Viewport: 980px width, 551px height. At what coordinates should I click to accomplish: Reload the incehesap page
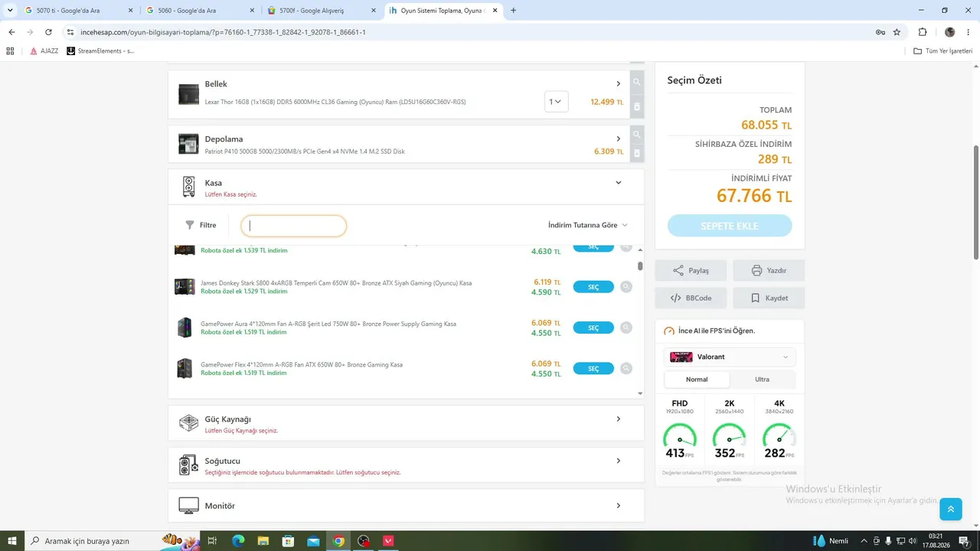coord(48,32)
